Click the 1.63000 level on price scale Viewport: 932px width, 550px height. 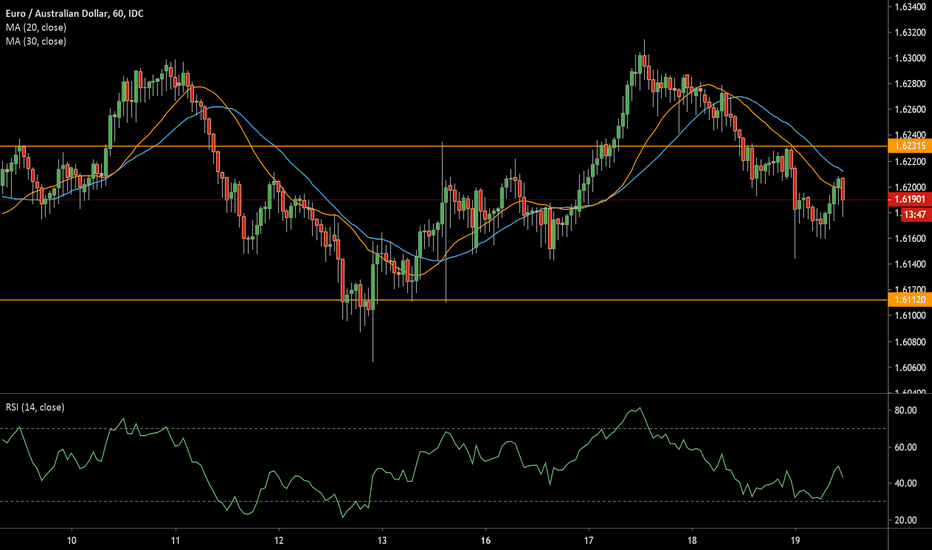[910, 58]
